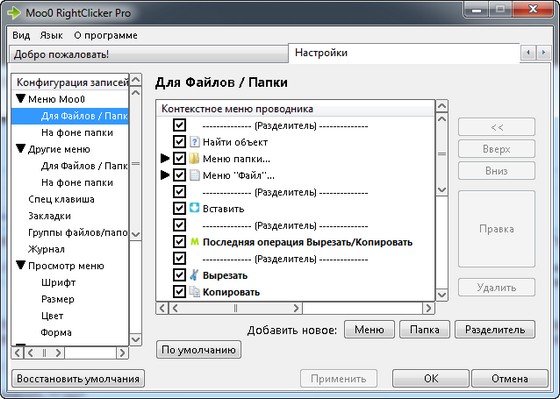The height and width of the screenshot is (399, 560).
Task: Click tab strip left scroll arrow
Action: pyautogui.click(x=528, y=53)
